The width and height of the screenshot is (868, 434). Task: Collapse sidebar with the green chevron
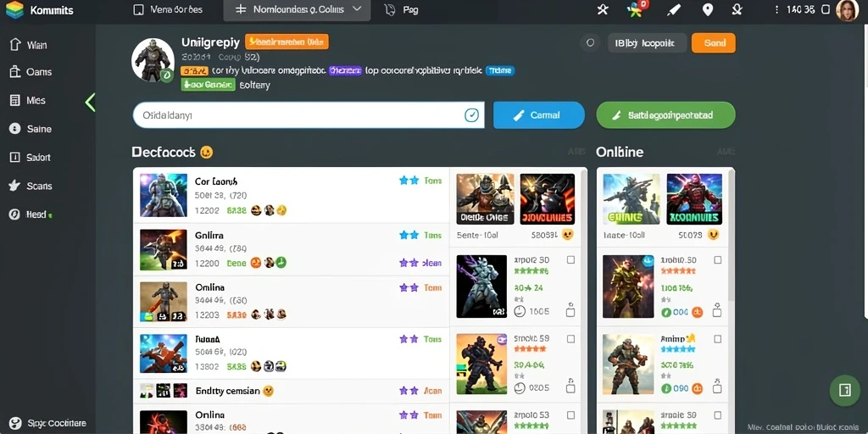90,103
